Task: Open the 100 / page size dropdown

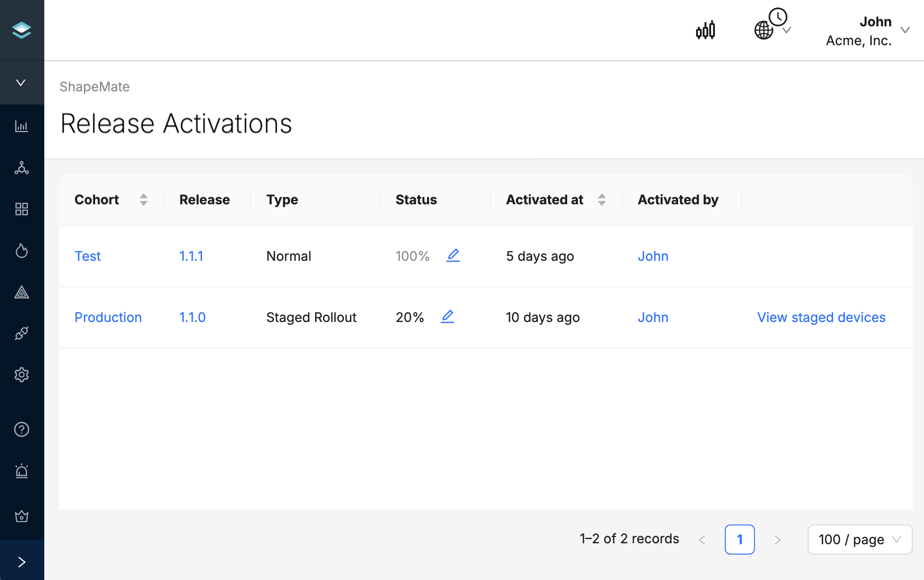Action: (x=859, y=540)
